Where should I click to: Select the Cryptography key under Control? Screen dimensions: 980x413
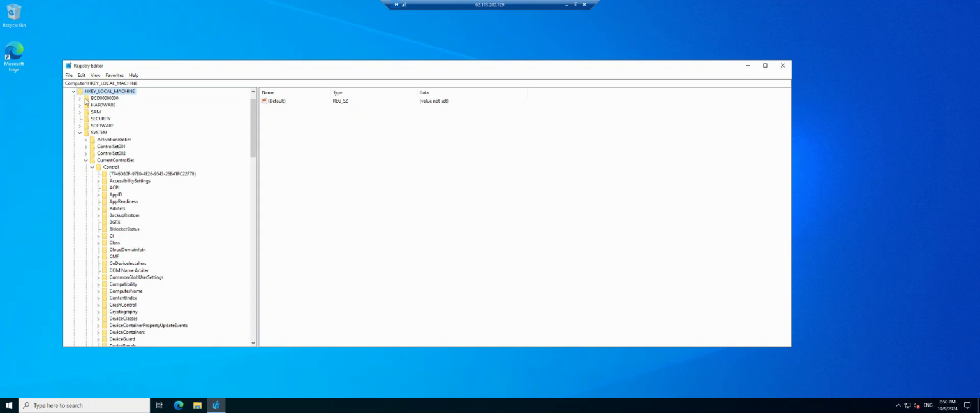tap(123, 311)
